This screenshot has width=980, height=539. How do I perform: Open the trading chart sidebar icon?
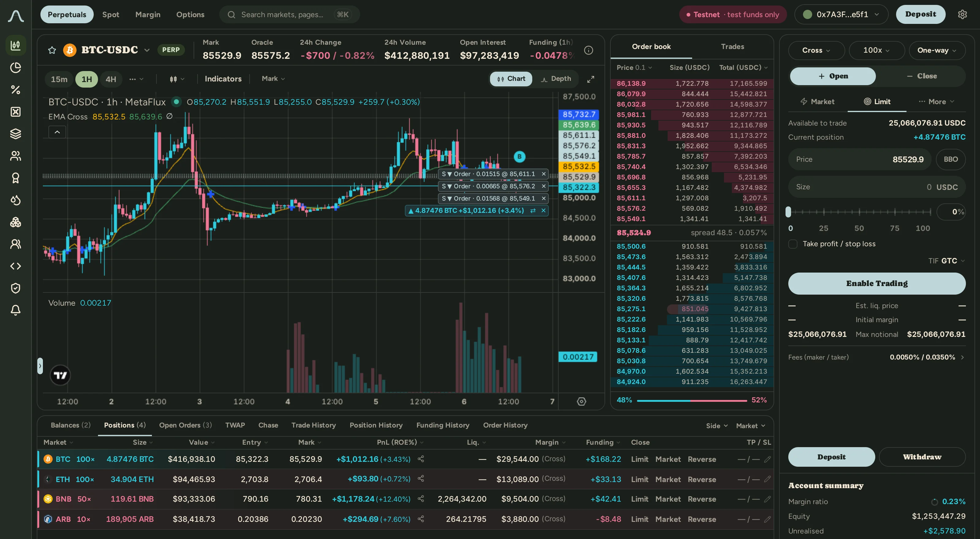(x=15, y=46)
